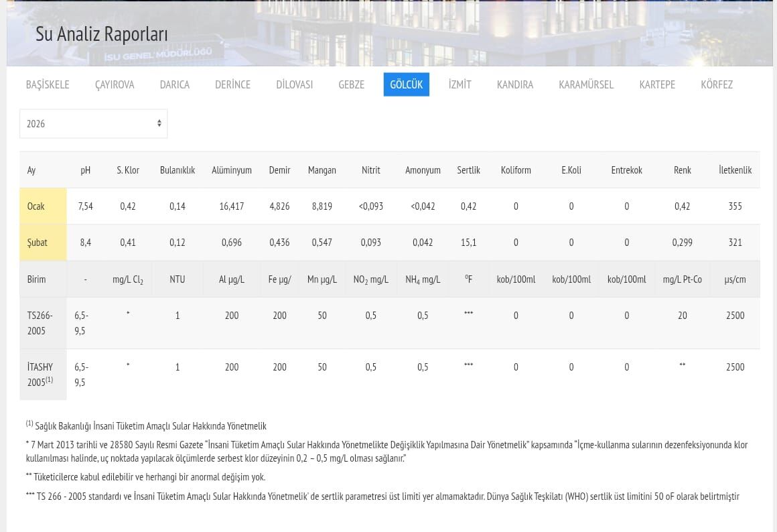Click the TS266-2005 standard row label

[40, 323]
